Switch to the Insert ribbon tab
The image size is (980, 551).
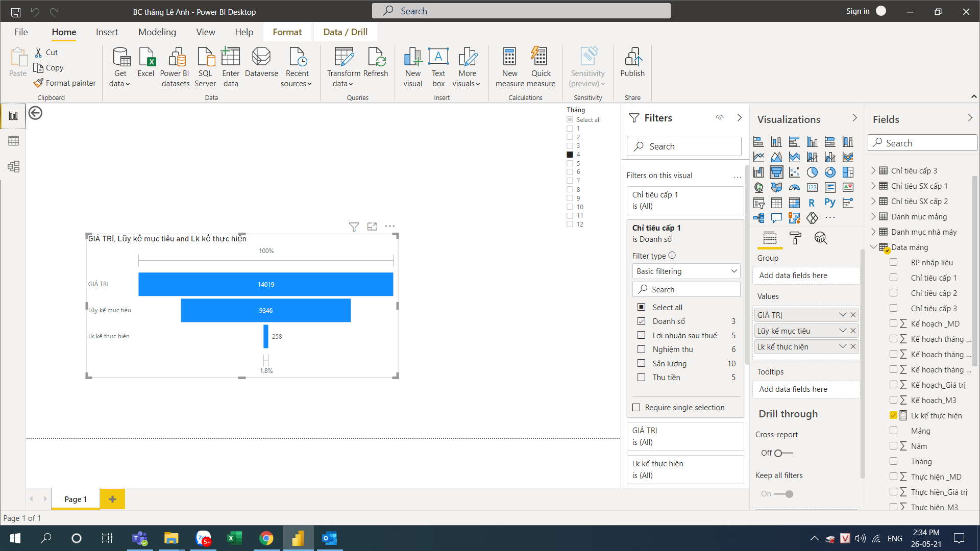[107, 32]
